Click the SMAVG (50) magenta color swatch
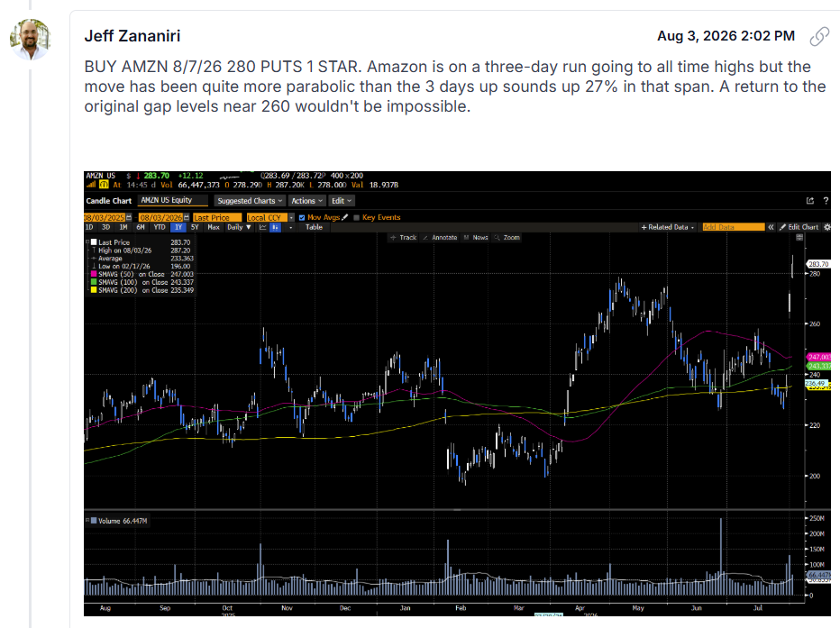 [94, 274]
